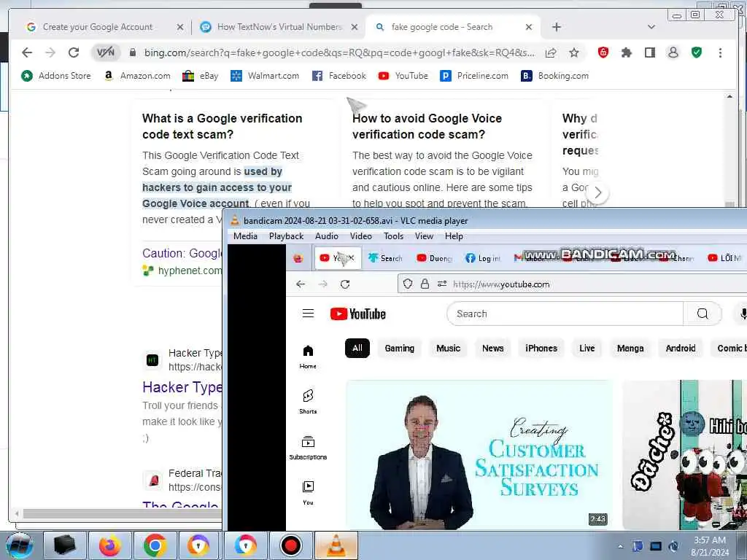Image resolution: width=747 pixels, height=560 pixels.
Task: Select the Gaming filter chip
Action: (x=399, y=348)
